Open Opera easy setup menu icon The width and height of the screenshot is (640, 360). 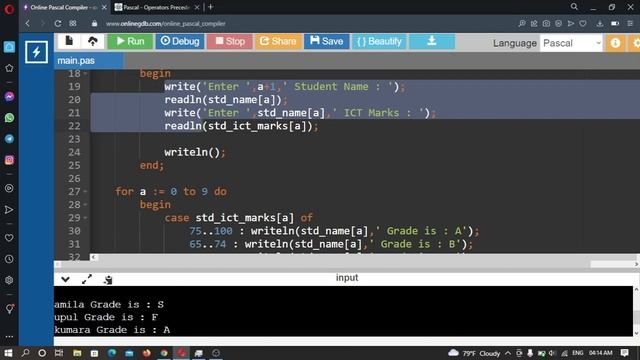[x=630, y=24]
